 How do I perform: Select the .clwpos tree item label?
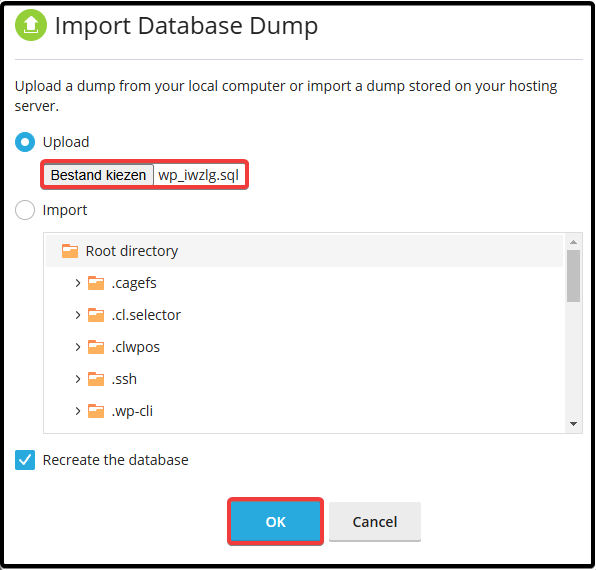[136, 347]
